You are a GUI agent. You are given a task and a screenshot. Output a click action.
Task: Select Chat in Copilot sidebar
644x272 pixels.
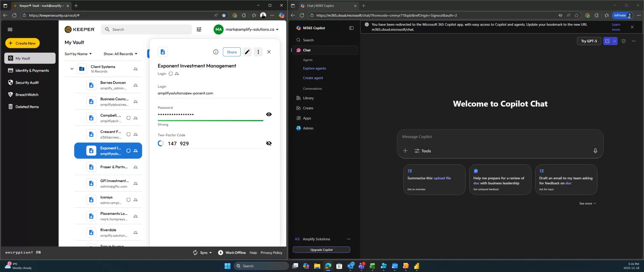click(x=324, y=50)
